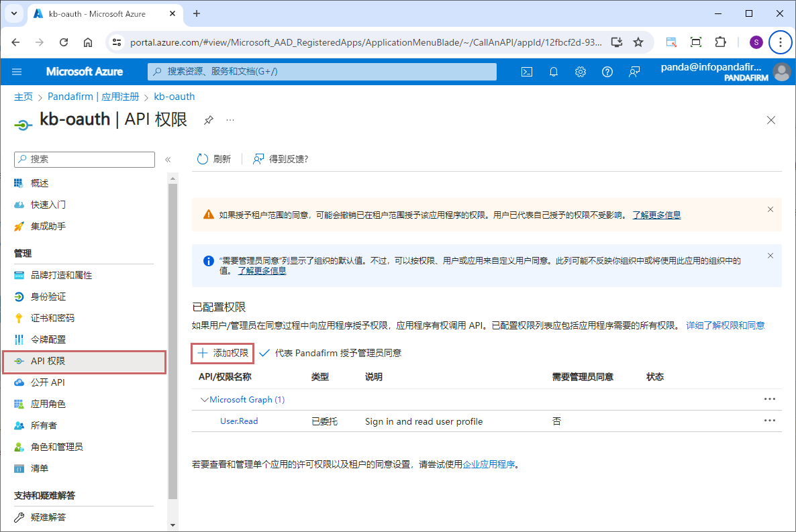Open more options for User.Read row
This screenshot has height=532, width=796.
pos(769,421)
